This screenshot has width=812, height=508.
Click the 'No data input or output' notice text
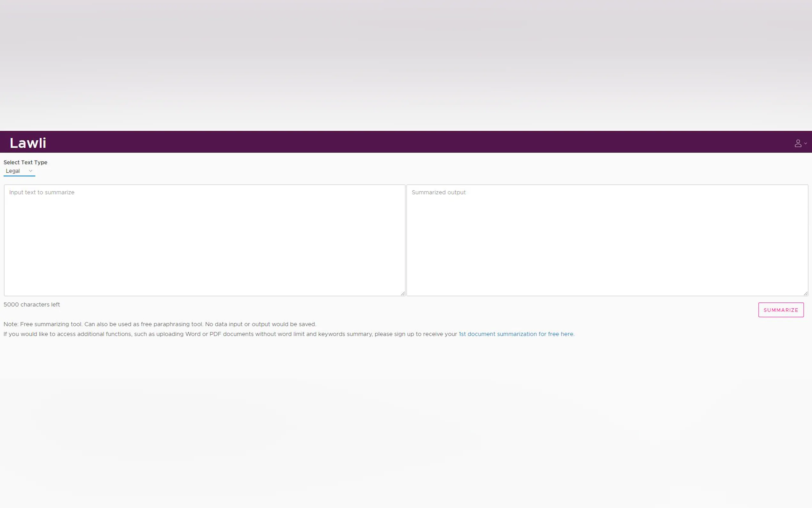[261, 324]
